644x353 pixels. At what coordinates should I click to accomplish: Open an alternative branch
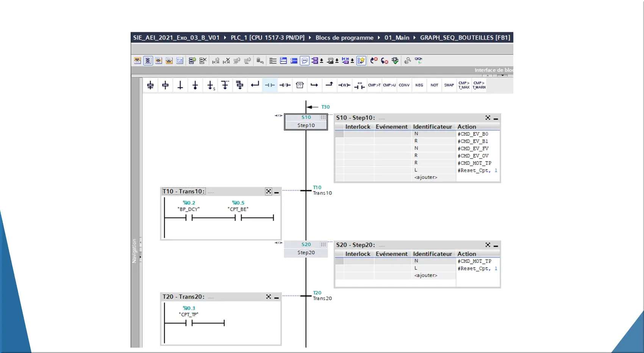click(x=225, y=85)
